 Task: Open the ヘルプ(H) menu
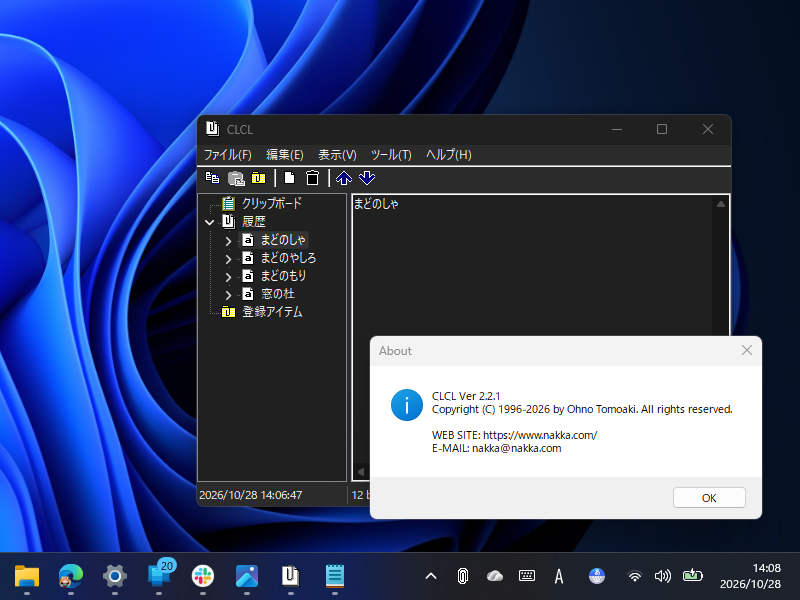[448, 155]
